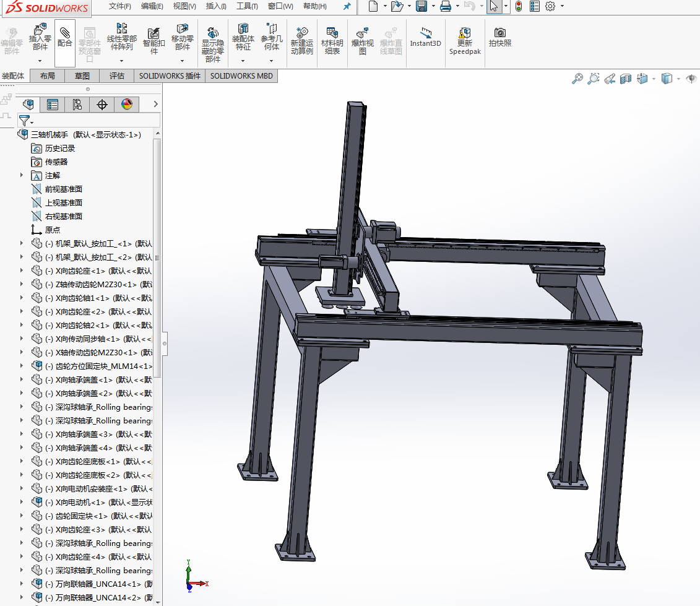
Task: Click the tree filter funnel icon
Action: click(x=25, y=121)
